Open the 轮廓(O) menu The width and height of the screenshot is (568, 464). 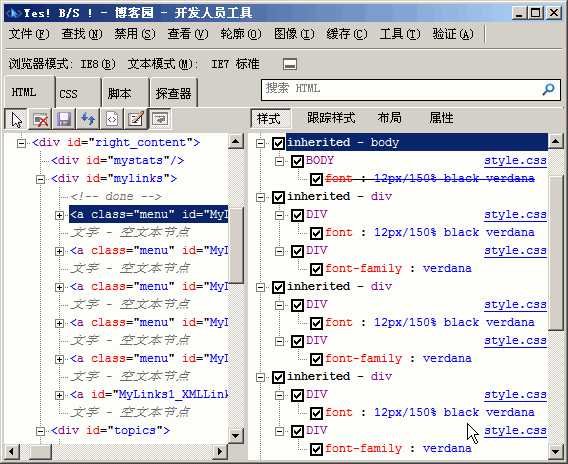241,34
